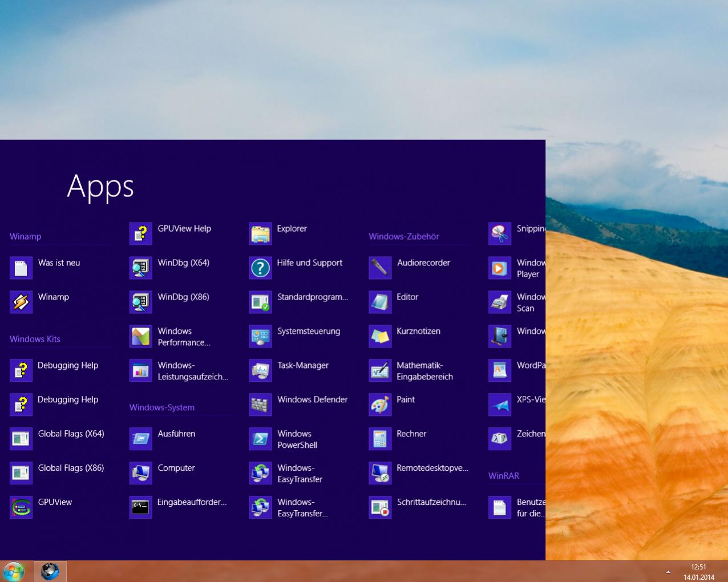Viewport: 728px width, 582px height.
Task: Open Standardprogramme icon
Action: [x=261, y=302]
